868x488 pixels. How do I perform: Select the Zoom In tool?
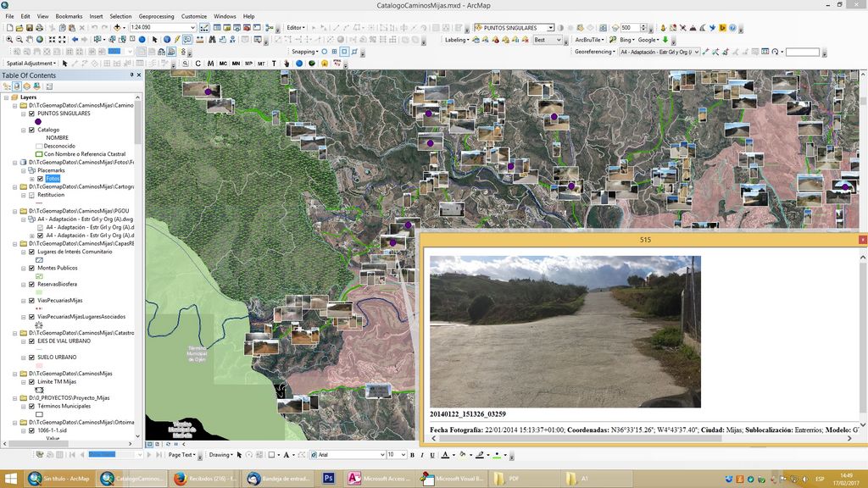coord(8,39)
